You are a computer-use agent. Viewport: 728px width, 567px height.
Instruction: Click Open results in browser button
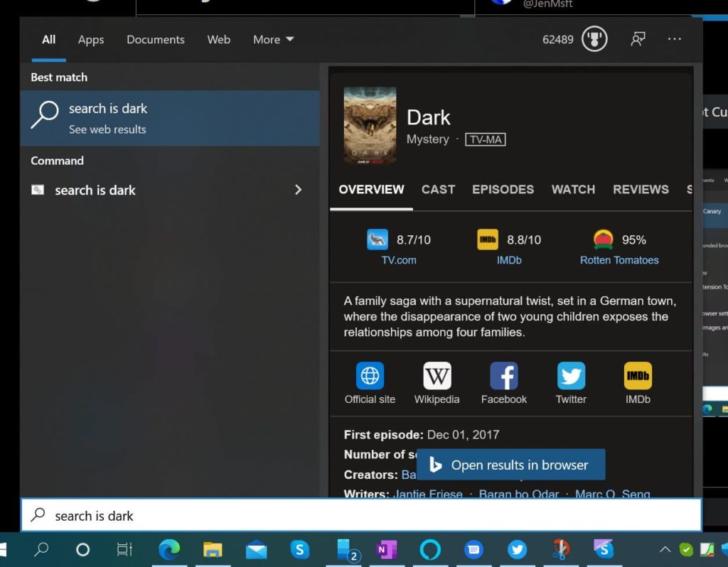pyautogui.click(x=510, y=465)
